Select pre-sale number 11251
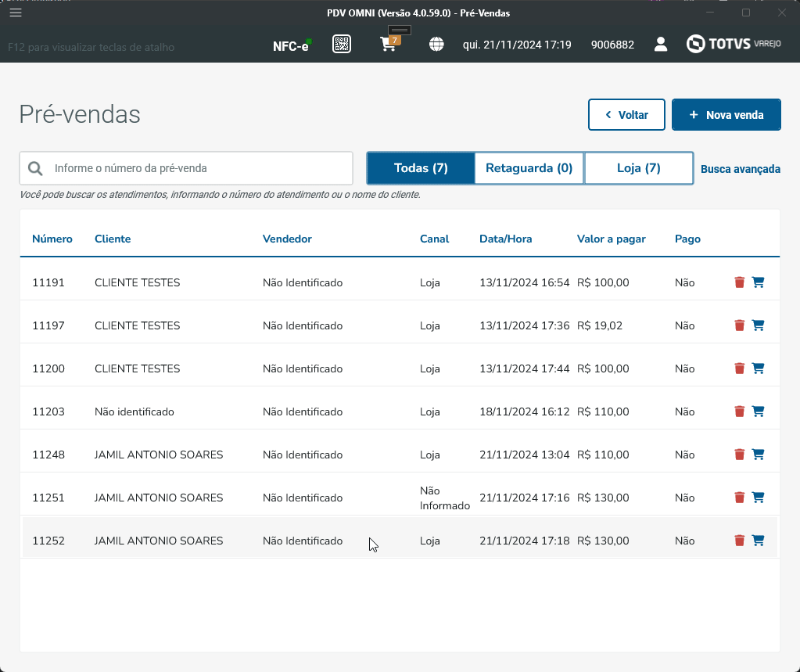The height and width of the screenshot is (672, 800). tap(48, 498)
